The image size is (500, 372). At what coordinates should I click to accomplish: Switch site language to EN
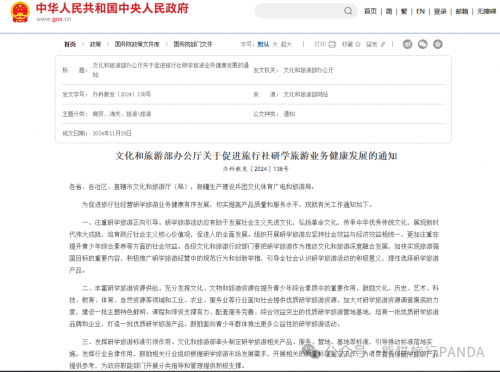(420, 12)
